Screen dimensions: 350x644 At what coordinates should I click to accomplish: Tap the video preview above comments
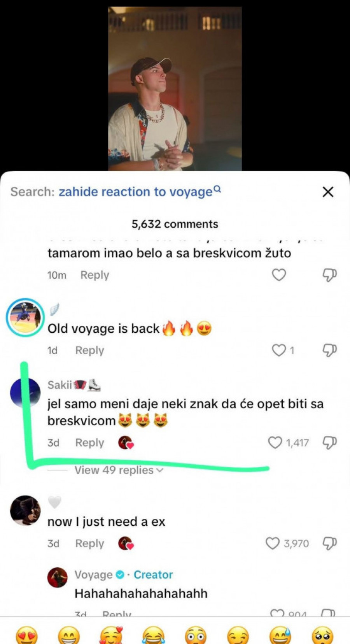coord(175,89)
